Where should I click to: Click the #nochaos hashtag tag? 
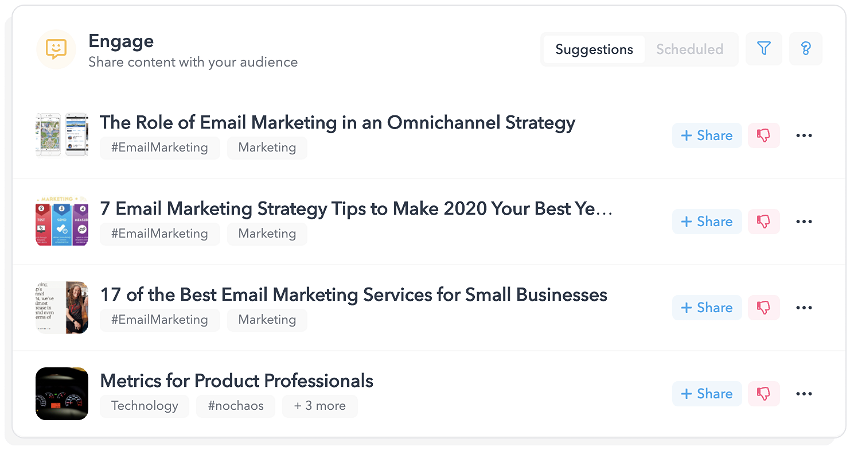click(x=235, y=406)
